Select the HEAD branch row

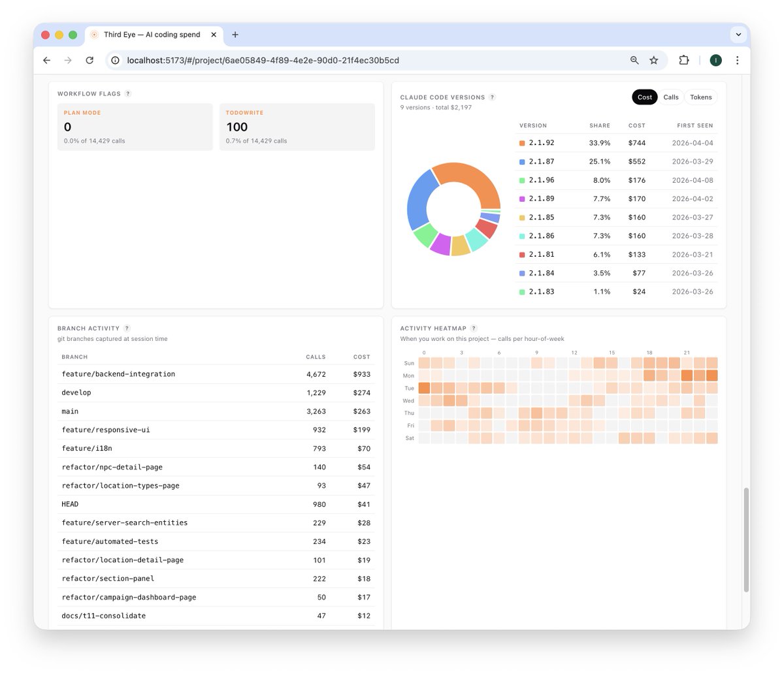[x=216, y=504]
